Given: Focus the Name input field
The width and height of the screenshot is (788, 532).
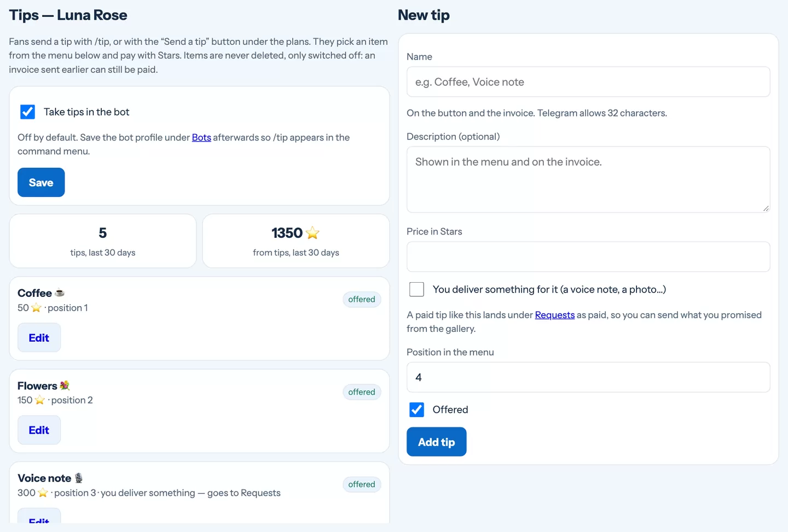Looking at the screenshot, I should pos(588,82).
